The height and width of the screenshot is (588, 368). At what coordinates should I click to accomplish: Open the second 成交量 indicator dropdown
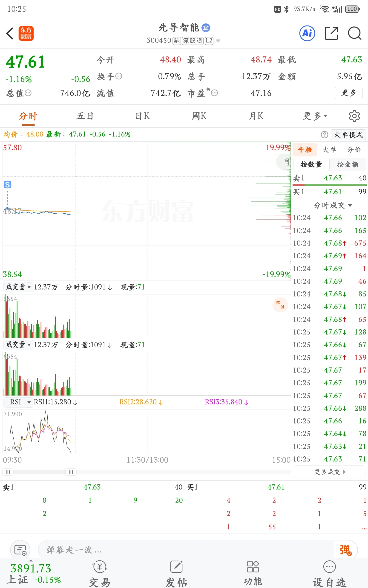(x=18, y=345)
